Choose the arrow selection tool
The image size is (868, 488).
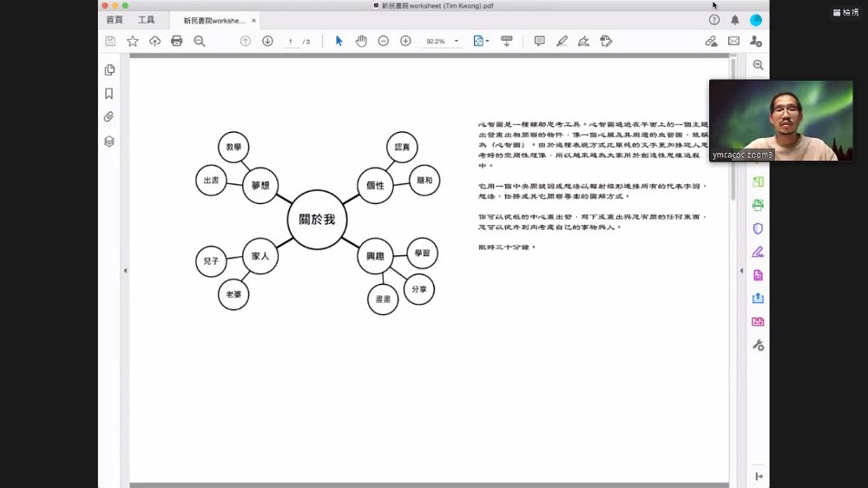tap(339, 41)
